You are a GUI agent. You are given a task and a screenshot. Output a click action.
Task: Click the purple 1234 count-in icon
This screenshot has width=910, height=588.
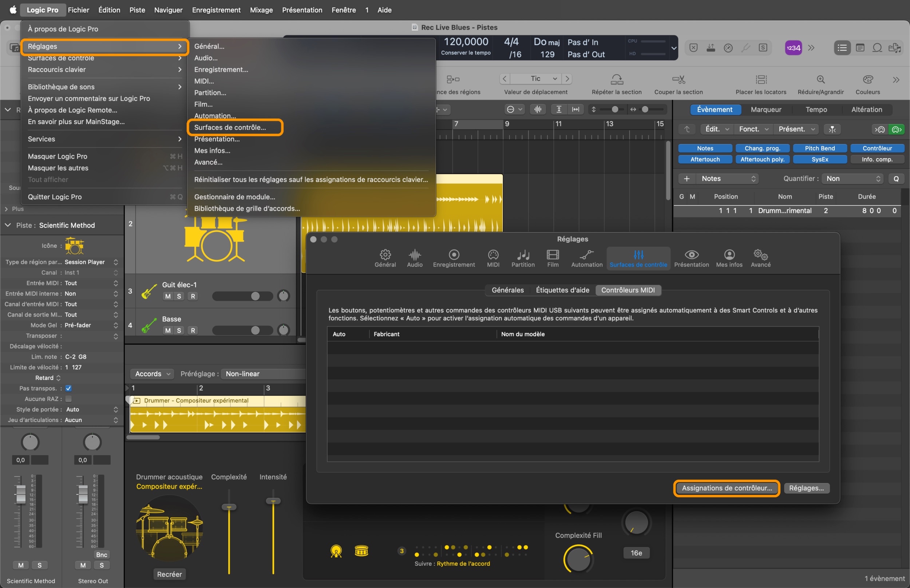793,48
